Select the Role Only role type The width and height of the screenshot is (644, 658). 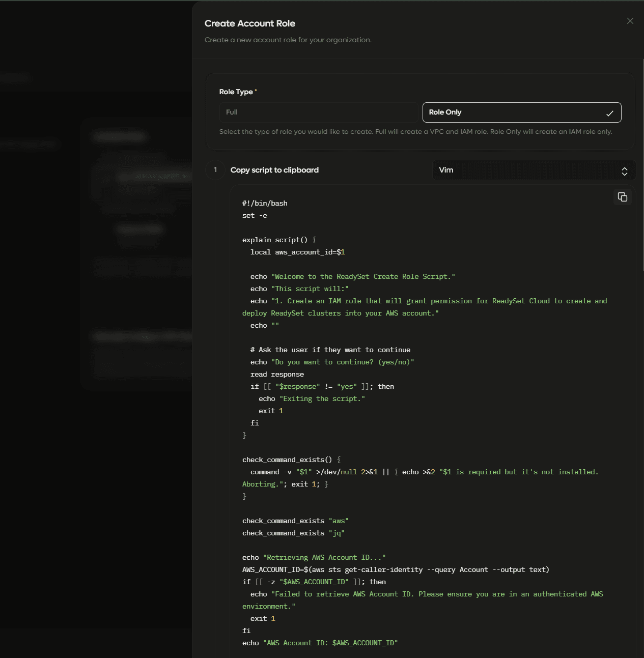[522, 112]
